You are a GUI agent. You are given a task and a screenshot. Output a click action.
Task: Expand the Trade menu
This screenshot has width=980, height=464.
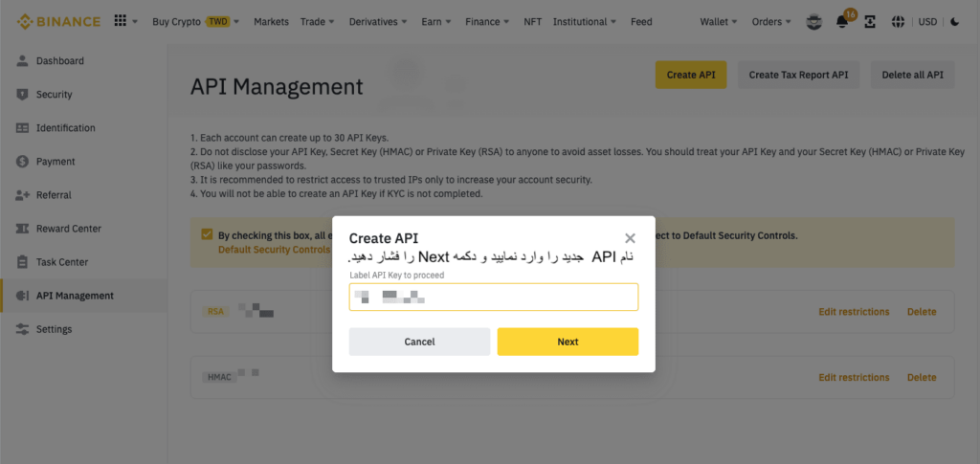pos(318,22)
